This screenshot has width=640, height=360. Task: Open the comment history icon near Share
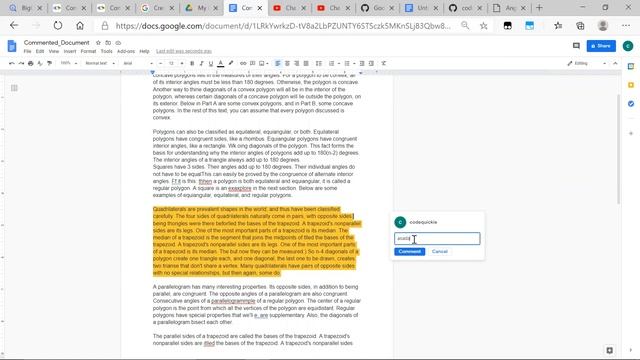pos(576,46)
